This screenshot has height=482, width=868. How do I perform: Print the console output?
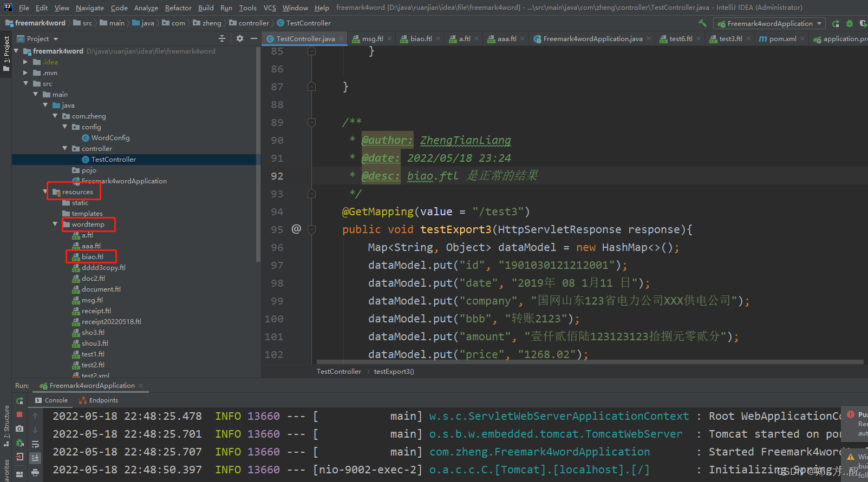[x=35, y=472]
